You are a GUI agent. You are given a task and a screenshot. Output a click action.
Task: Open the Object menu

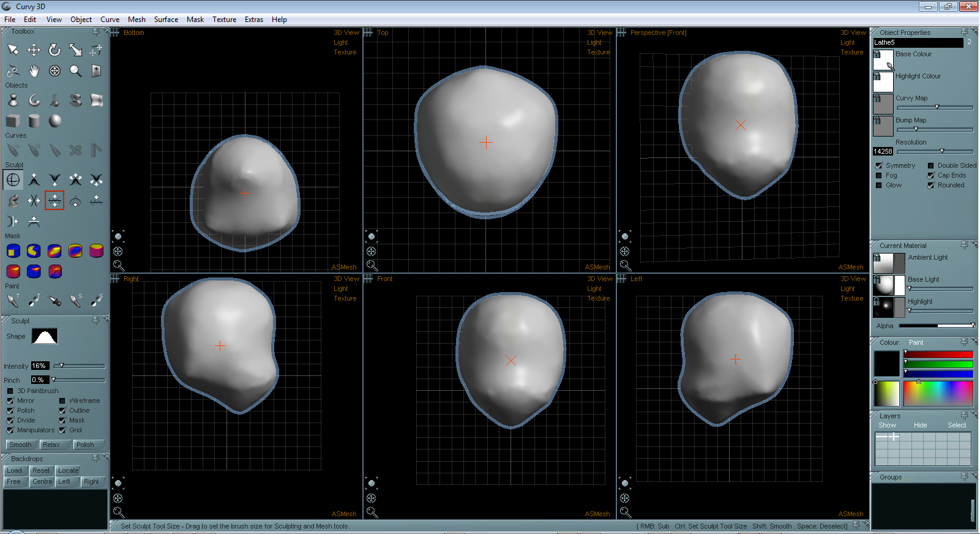click(81, 20)
